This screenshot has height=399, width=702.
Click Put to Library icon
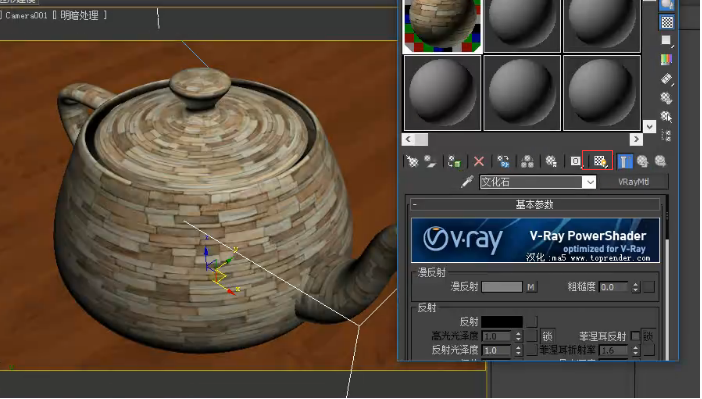[552, 161]
